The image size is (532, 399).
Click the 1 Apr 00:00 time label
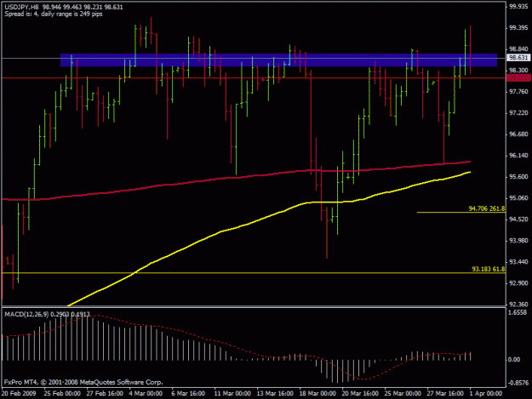(x=486, y=394)
